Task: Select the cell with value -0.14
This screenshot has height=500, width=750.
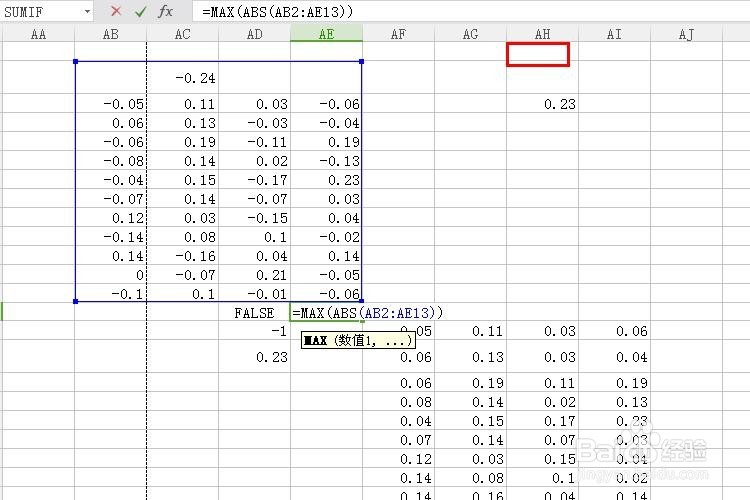Action: (x=110, y=237)
